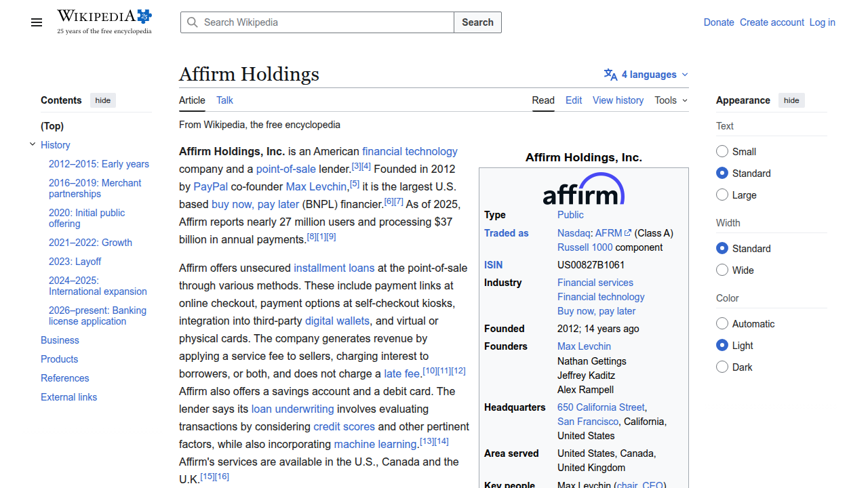Open the point-of-sale link
868x488 pixels.
(x=286, y=169)
